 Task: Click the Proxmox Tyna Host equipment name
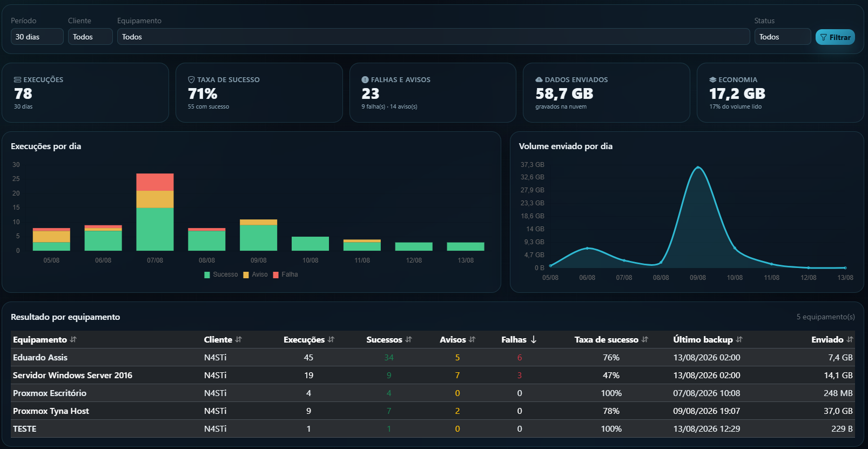(51, 411)
